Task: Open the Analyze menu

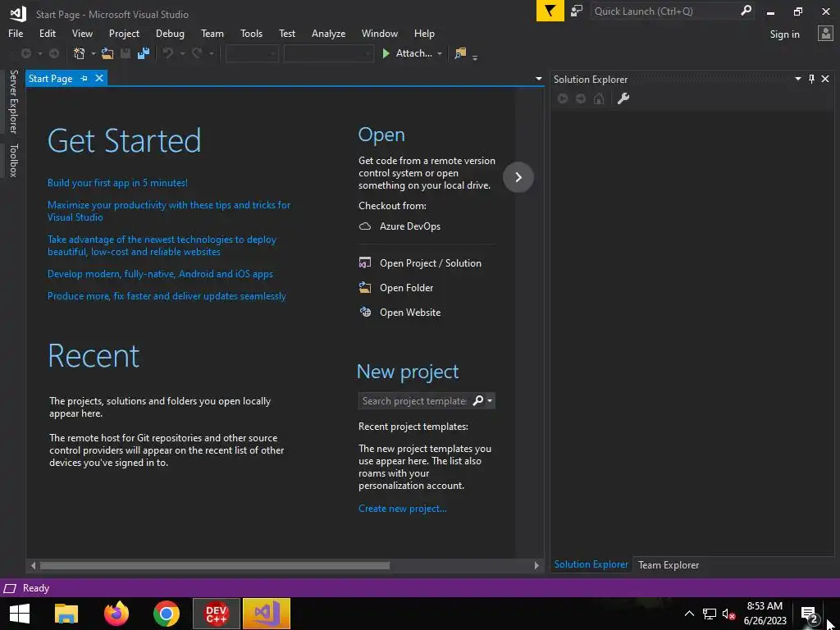Action: (328, 33)
